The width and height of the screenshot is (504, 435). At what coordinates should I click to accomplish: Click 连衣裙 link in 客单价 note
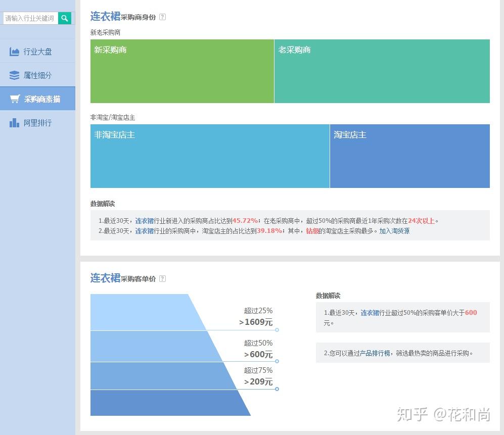tap(370, 313)
